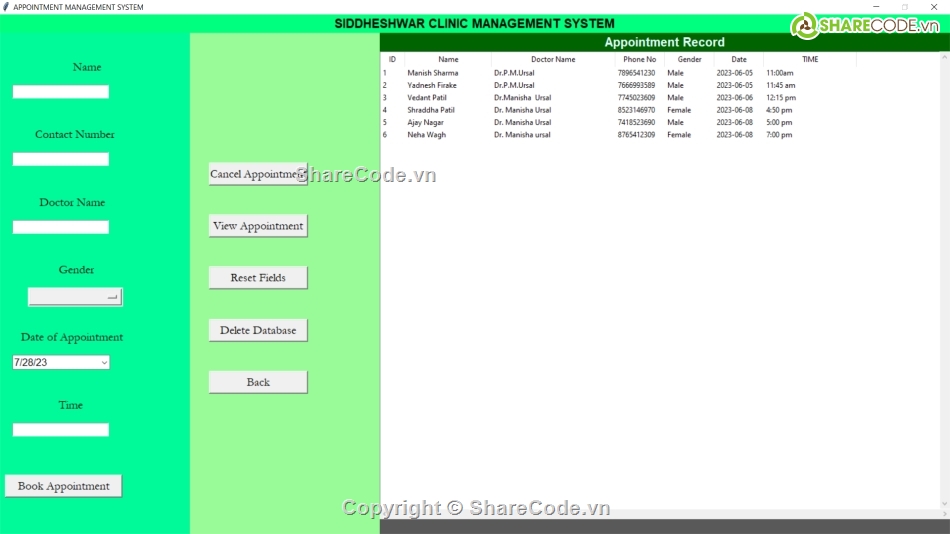Image resolution: width=950 pixels, height=534 pixels.
Task: Select the Doctor Name entry box
Action: coord(60,227)
